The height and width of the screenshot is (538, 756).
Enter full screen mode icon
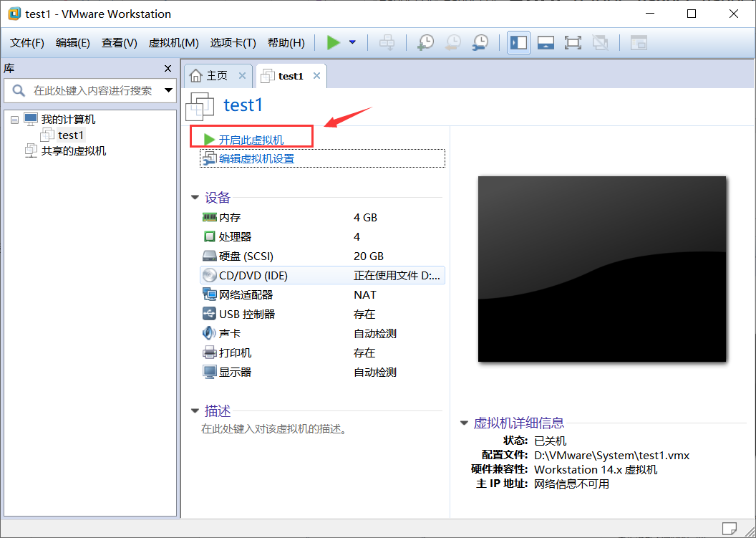573,42
